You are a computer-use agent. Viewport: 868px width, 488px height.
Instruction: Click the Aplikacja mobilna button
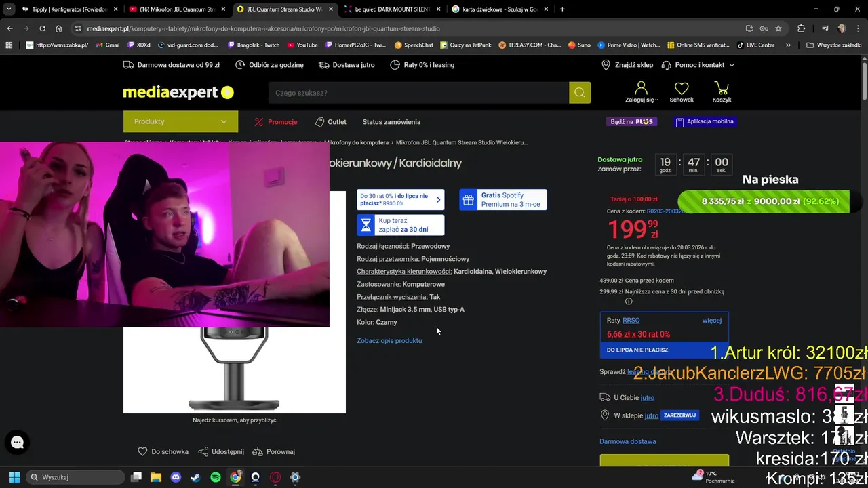[x=704, y=121]
